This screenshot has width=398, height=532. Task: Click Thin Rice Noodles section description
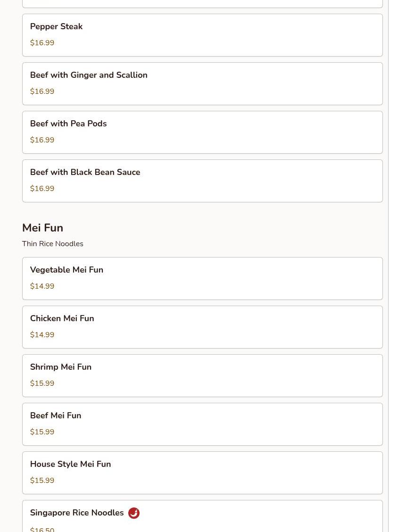tap(52, 244)
